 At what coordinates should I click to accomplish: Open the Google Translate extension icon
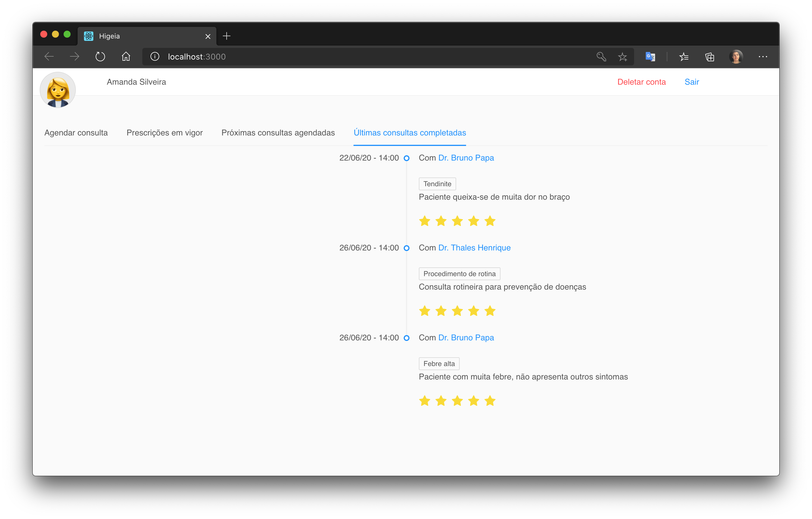point(650,56)
